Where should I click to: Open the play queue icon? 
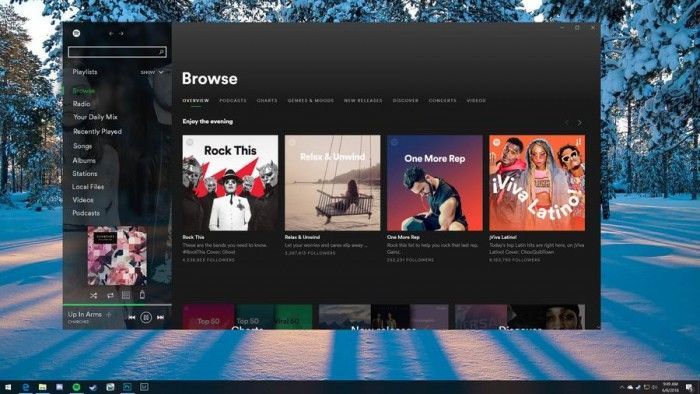click(x=126, y=295)
